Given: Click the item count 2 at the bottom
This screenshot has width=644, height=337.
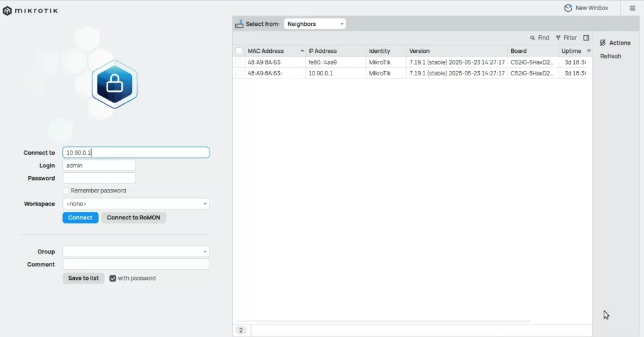Looking at the screenshot, I should (x=241, y=330).
